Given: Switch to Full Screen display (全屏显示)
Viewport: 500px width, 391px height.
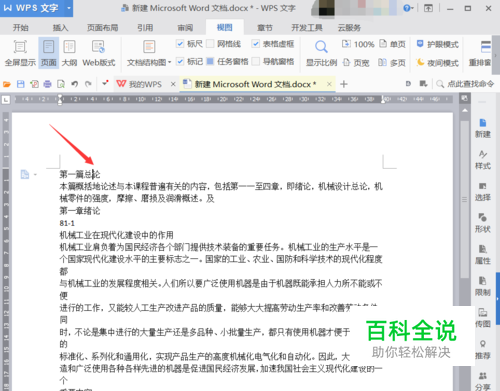Looking at the screenshot, I should click(x=20, y=53).
